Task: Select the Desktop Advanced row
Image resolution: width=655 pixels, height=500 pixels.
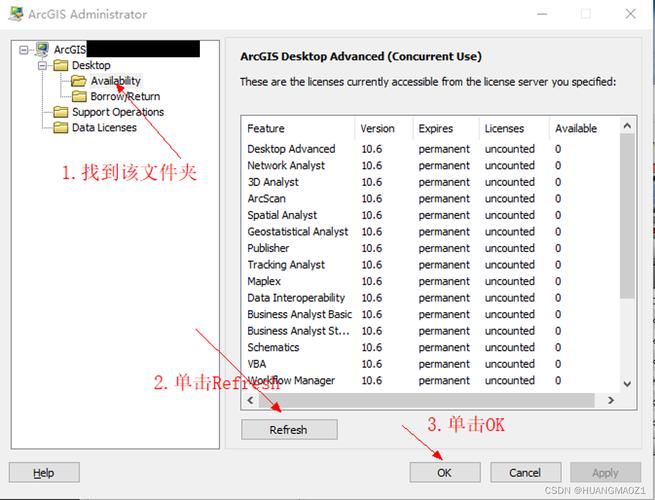Action: [x=431, y=149]
